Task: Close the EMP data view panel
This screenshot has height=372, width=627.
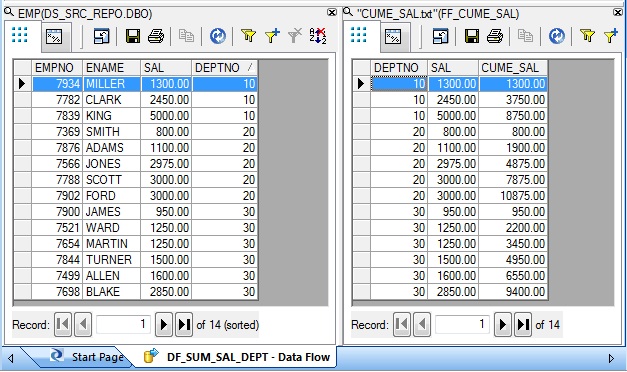Action: click(x=332, y=13)
